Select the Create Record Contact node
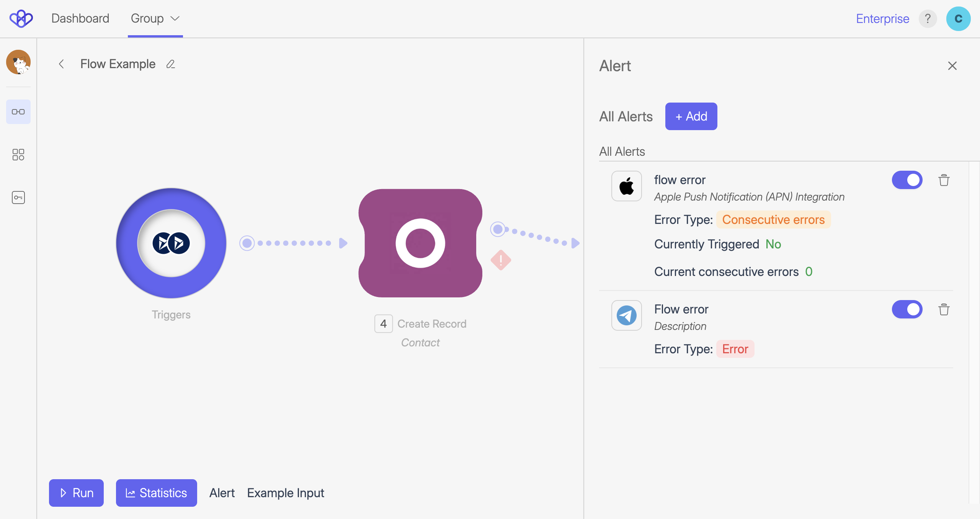The image size is (980, 519). click(420, 243)
